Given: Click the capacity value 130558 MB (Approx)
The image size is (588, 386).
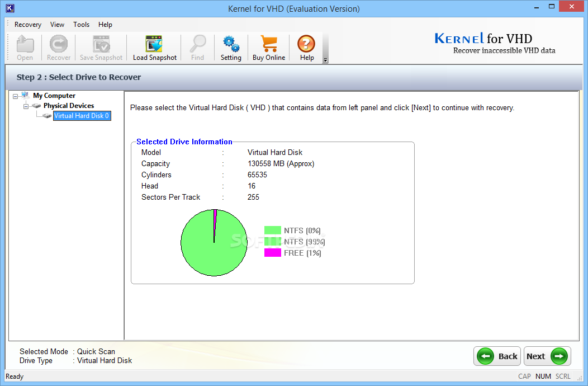Looking at the screenshot, I should pyautogui.click(x=281, y=164).
